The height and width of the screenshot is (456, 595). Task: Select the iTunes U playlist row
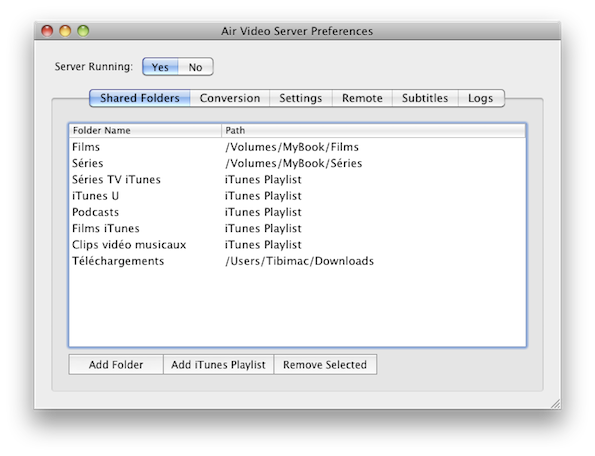298,196
